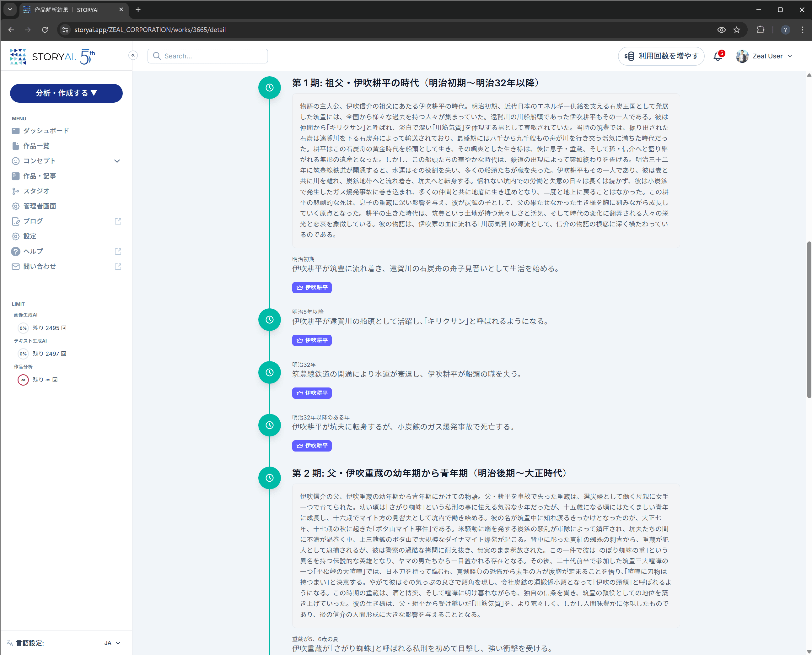Open 設定 page

[30, 236]
